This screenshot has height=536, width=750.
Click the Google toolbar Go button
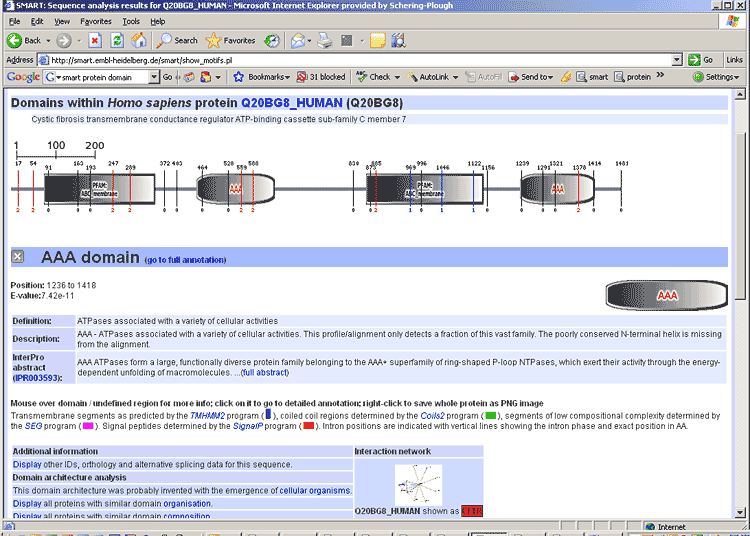point(167,77)
